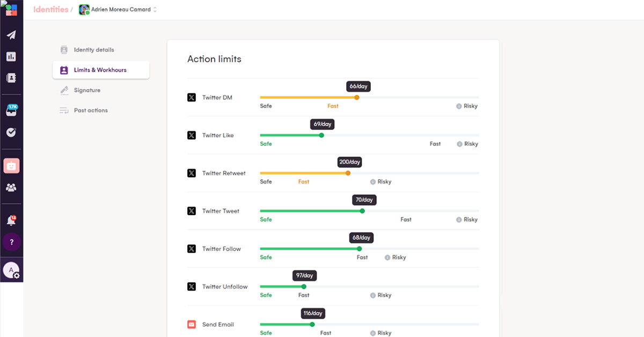Screen dimensions: 644x337
Task: Open campaigns via paper plane icon
Action: 11,35
